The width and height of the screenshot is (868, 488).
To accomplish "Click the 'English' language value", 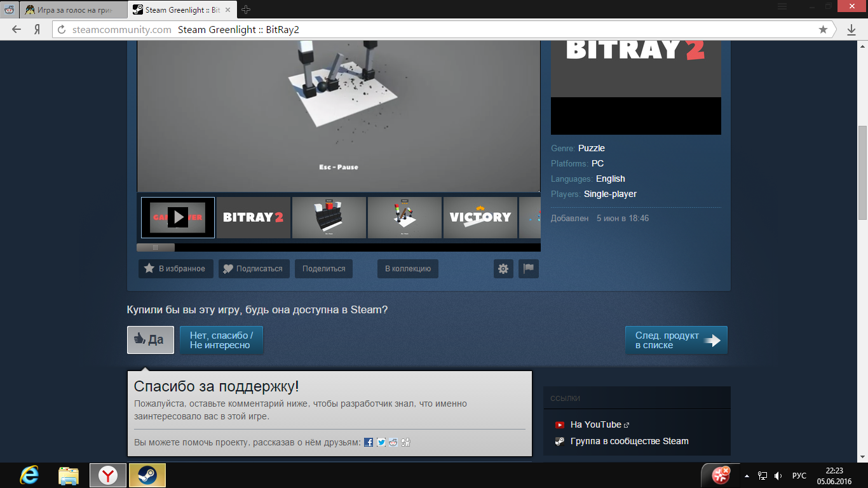I will 611,179.
